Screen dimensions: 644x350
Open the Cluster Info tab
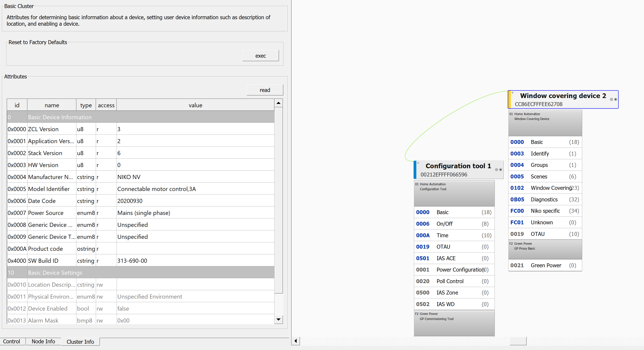(80, 342)
